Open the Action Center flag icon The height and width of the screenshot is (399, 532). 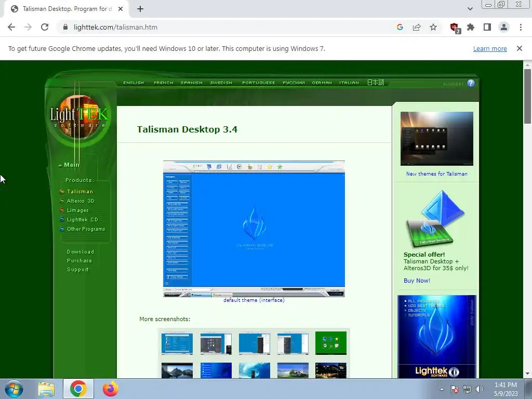pos(454,389)
